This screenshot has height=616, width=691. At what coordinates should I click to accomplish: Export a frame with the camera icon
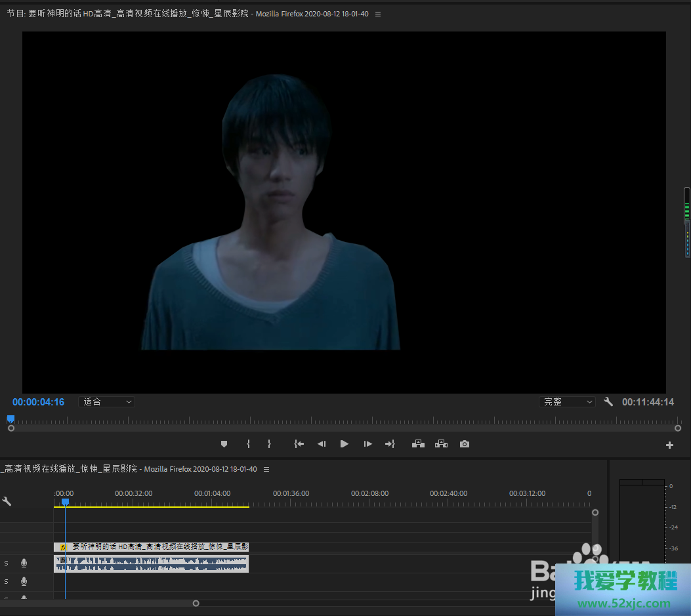tap(465, 444)
